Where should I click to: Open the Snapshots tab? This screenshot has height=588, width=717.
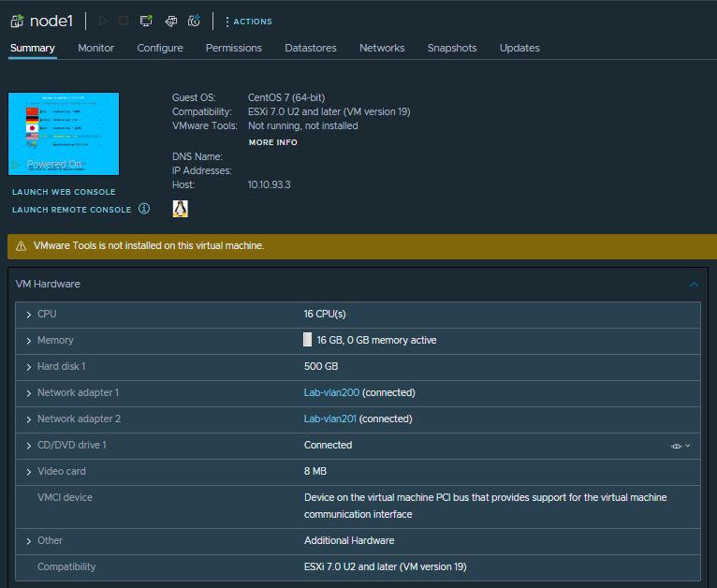pos(451,48)
